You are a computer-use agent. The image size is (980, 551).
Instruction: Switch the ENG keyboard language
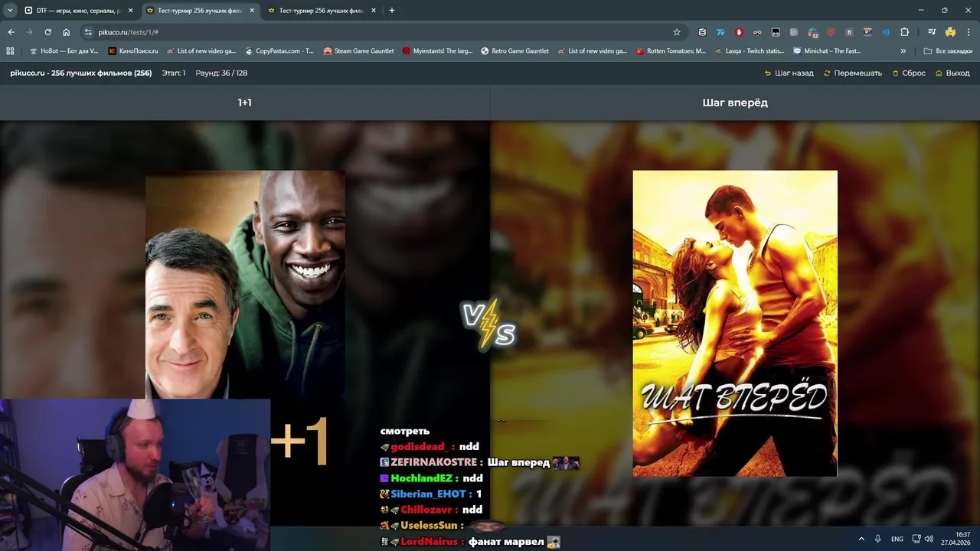897,539
